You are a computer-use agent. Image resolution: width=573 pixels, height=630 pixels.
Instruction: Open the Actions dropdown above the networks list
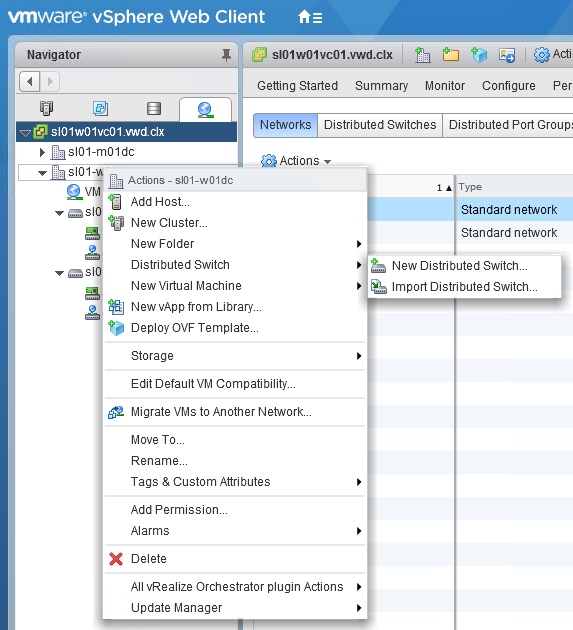coord(296,161)
